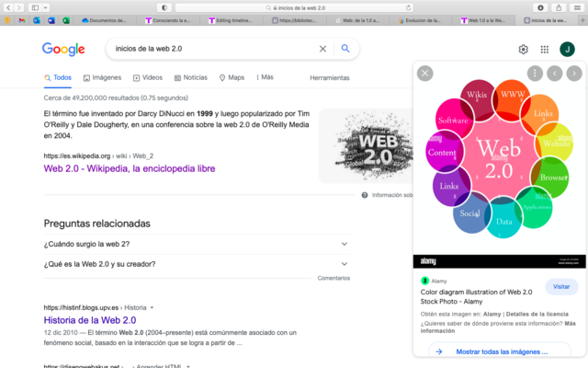588x368 pixels.
Task: Select the Videos search tab
Action: point(148,77)
